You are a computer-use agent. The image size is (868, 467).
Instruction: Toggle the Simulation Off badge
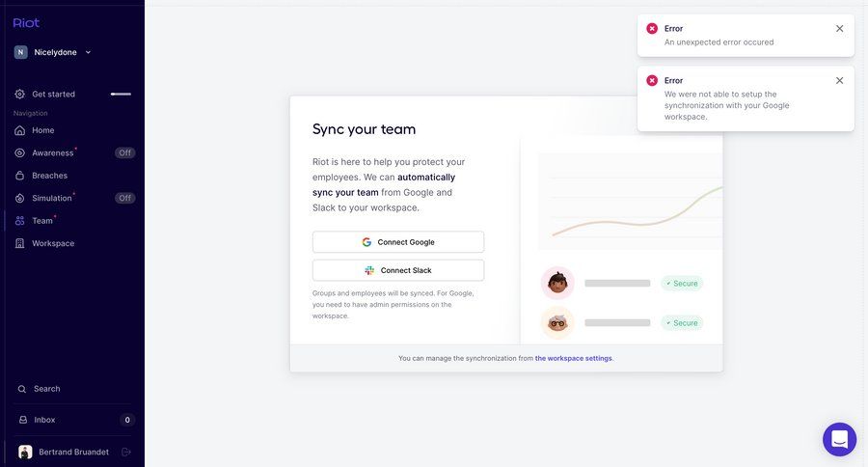pyautogui.click(x=124, y=198)
